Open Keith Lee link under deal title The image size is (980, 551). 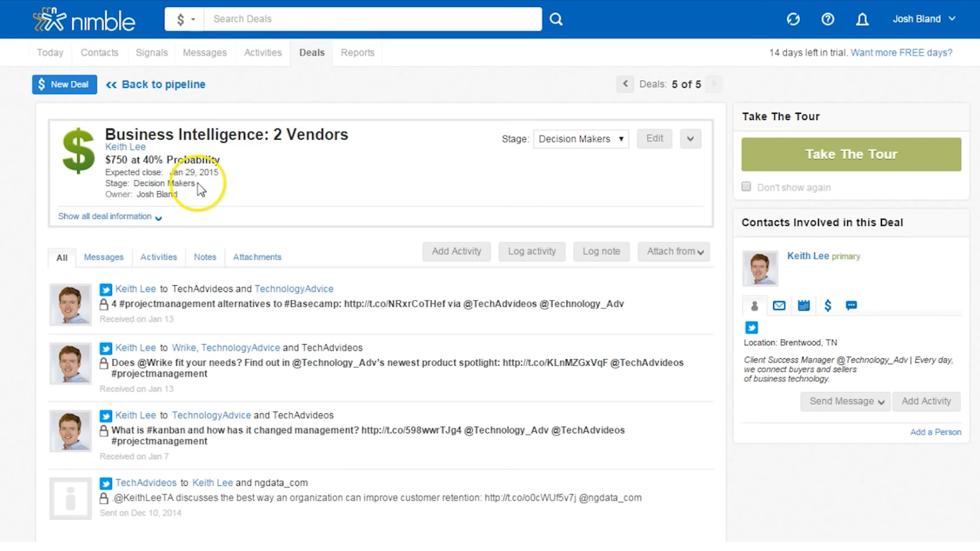pos(126,147)
